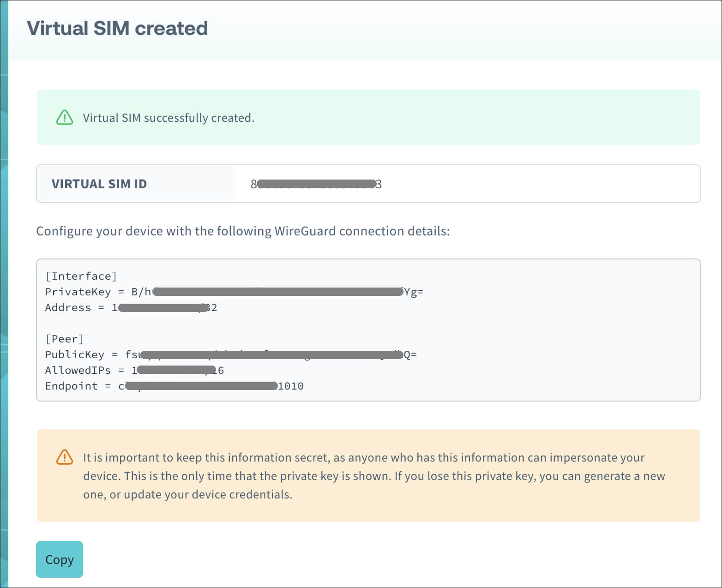Click the Interface section header in the config
This screenshot has height=588, width=722.
coord(81,276)
